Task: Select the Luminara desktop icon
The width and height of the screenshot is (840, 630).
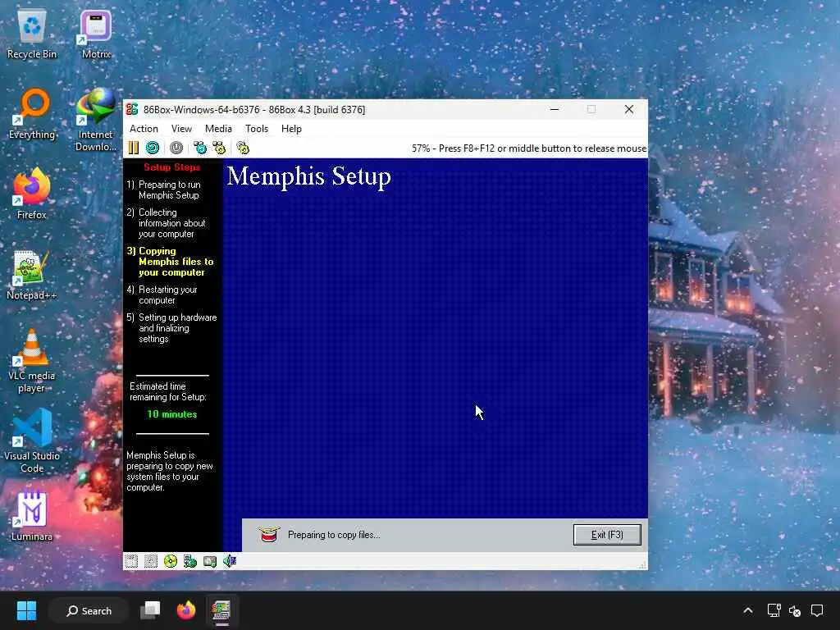Action: pos(32,516)
